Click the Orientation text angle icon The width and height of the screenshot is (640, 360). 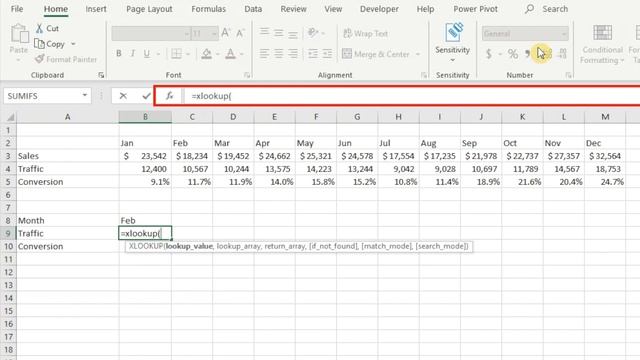pyautogui.click(x=313, y=33)
